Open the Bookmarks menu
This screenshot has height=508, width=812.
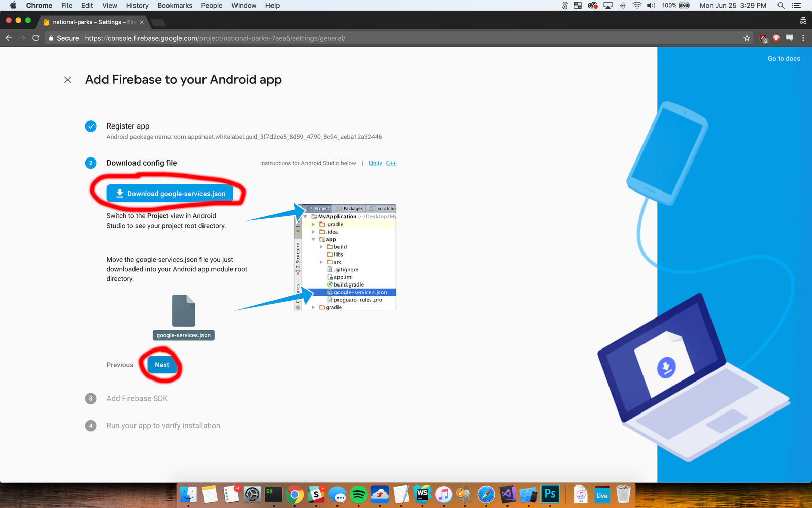[x=175, y=5]
